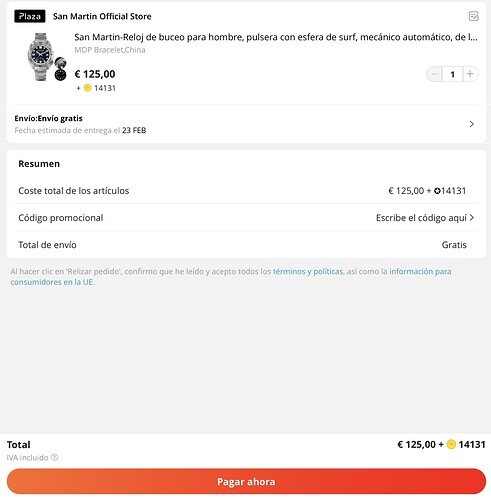Image resolution: width=491 pixels, height=500 pixels.
Task: Open Envío gratis shipping details
Action: [246, 124]
